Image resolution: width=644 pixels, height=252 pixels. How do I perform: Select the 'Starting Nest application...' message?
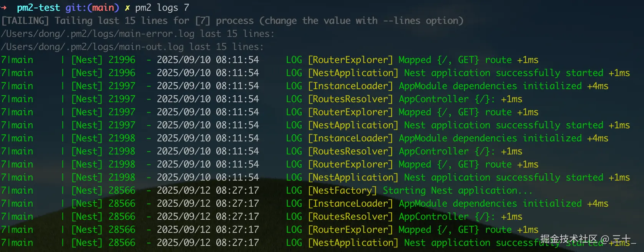[x=457, y=191]
